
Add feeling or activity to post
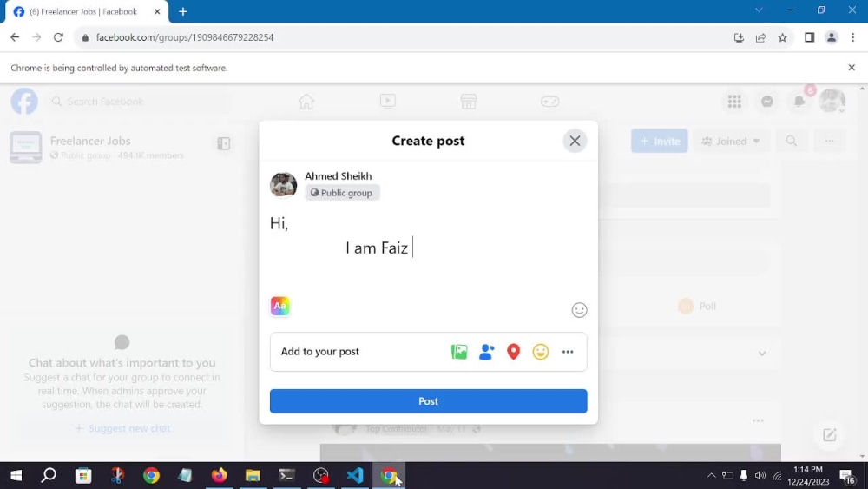coord(540,352)
